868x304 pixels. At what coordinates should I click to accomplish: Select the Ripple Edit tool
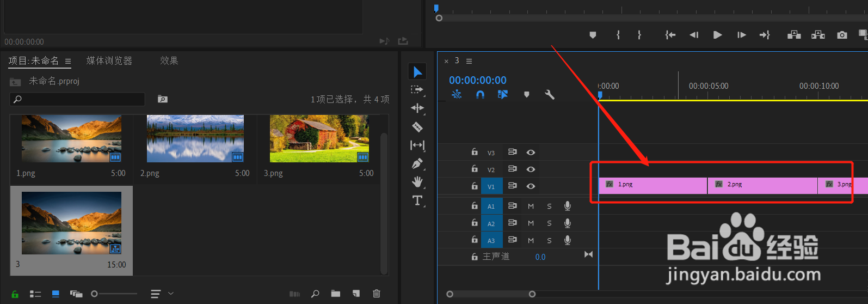click(417, 108)
